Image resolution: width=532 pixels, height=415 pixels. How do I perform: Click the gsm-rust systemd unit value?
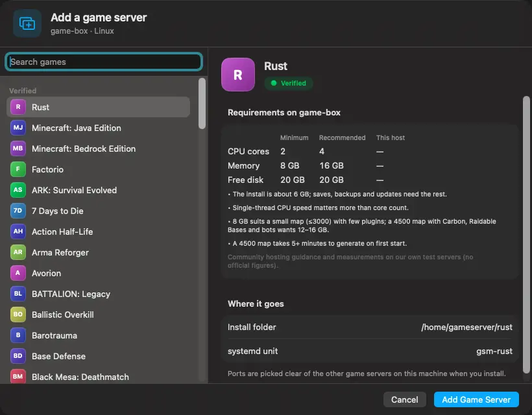coord(494,351)
